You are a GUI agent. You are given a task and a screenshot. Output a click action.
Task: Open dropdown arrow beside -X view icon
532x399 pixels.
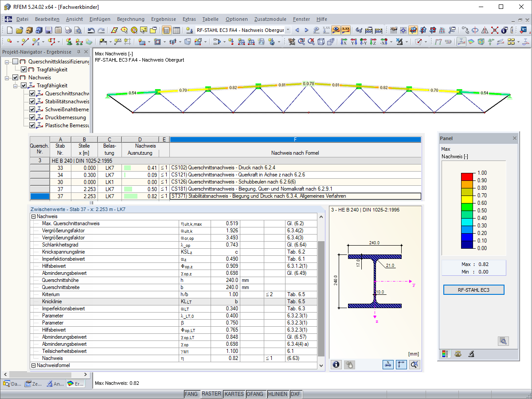point(390,42)
